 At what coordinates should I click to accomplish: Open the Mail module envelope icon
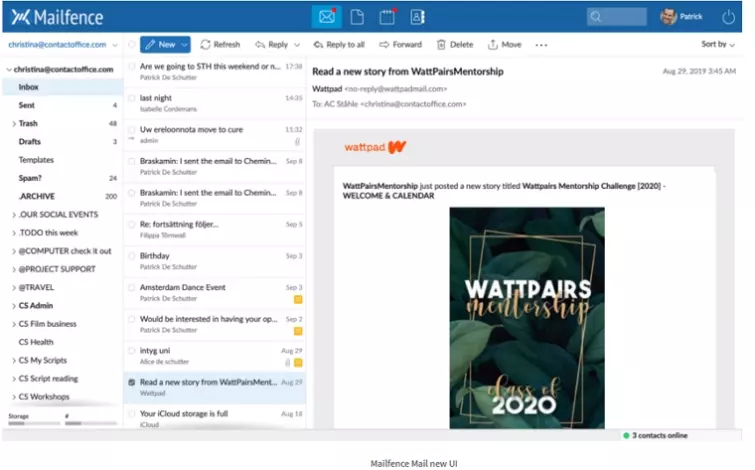click(x=326, y=17)
